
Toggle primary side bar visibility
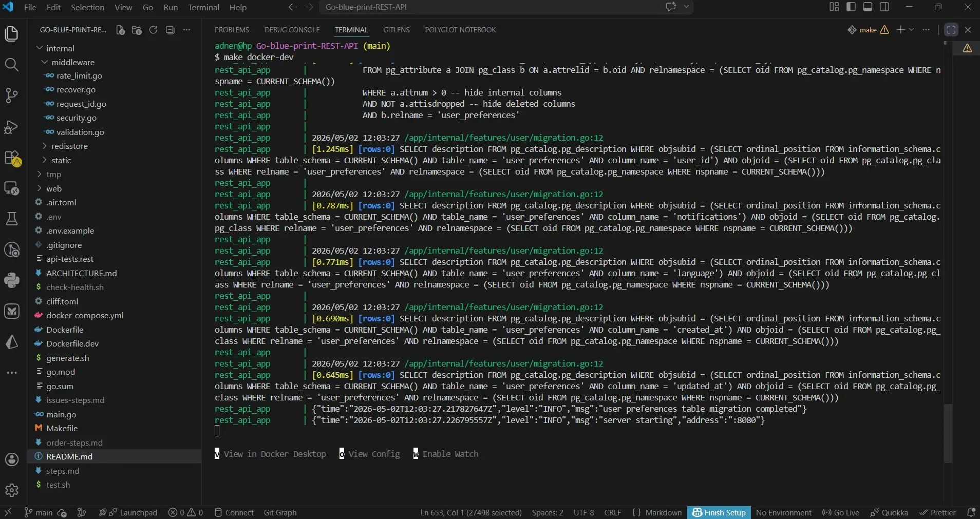point(851,7)
